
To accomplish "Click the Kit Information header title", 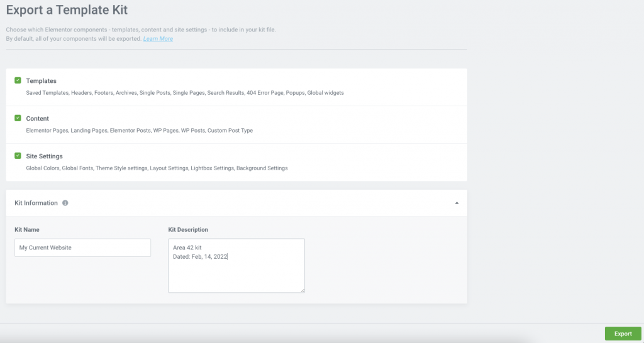I will pyautogui.click(x=36, y=203).
